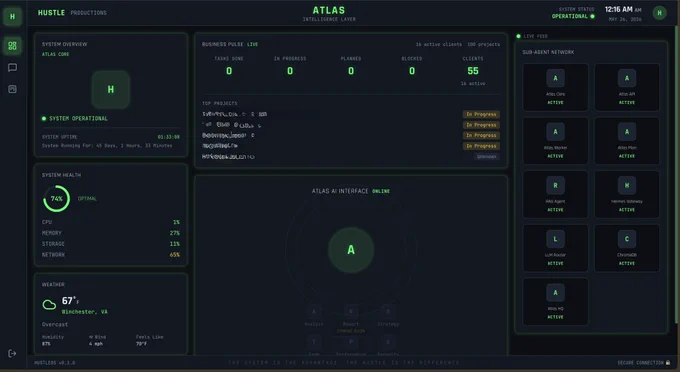
Task: Click the Network 65% value
Action: (175, 255)
